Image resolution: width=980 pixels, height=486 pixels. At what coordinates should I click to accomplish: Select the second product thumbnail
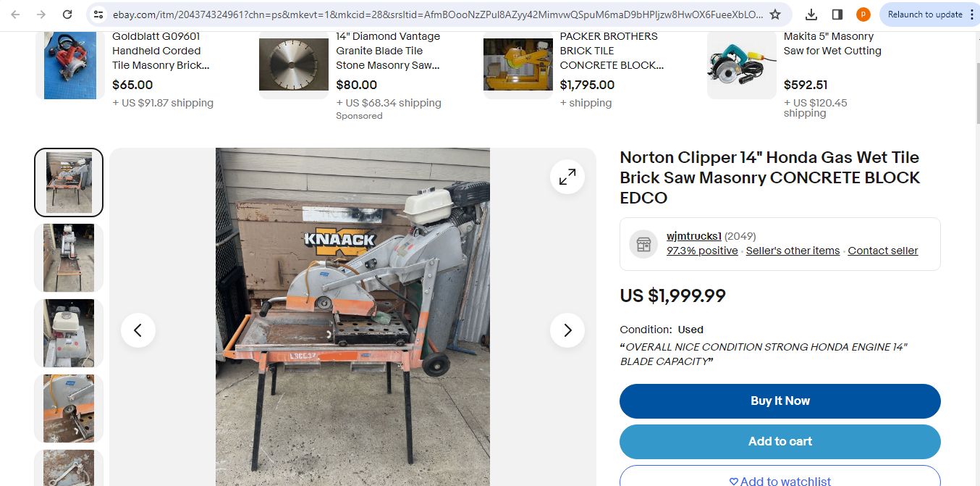[69, 258]
